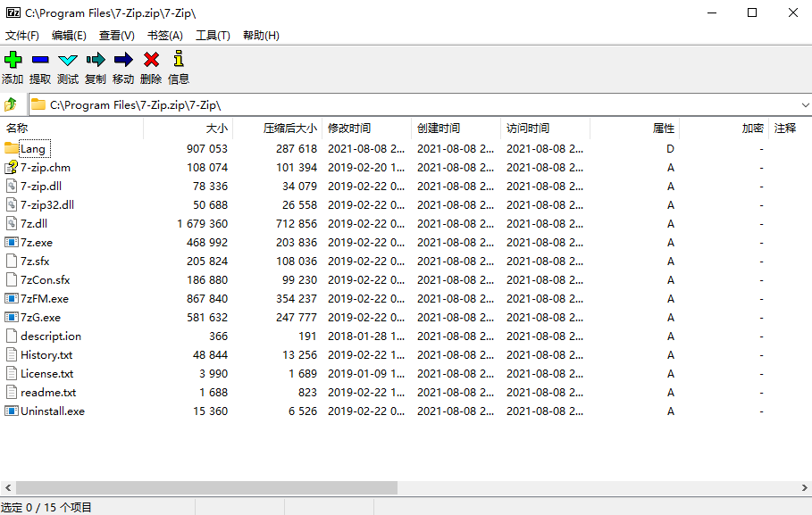Click the up-one-level folder icon
812x515 pixels.
click(11, 104)
